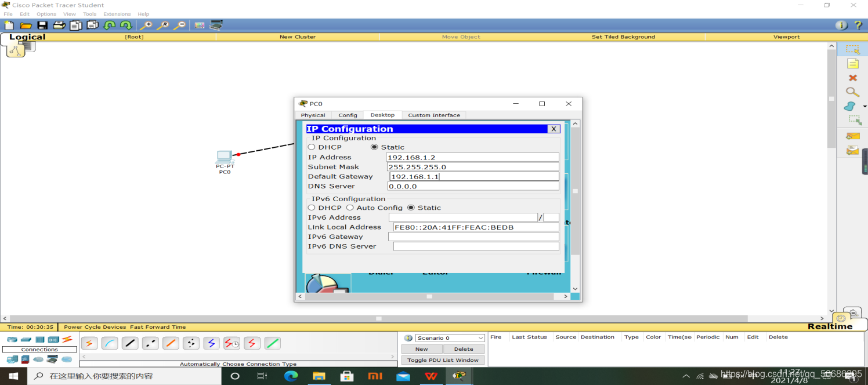Choose the Draw Polygon shape tool

pyautogui.click(x=850, y=106)
